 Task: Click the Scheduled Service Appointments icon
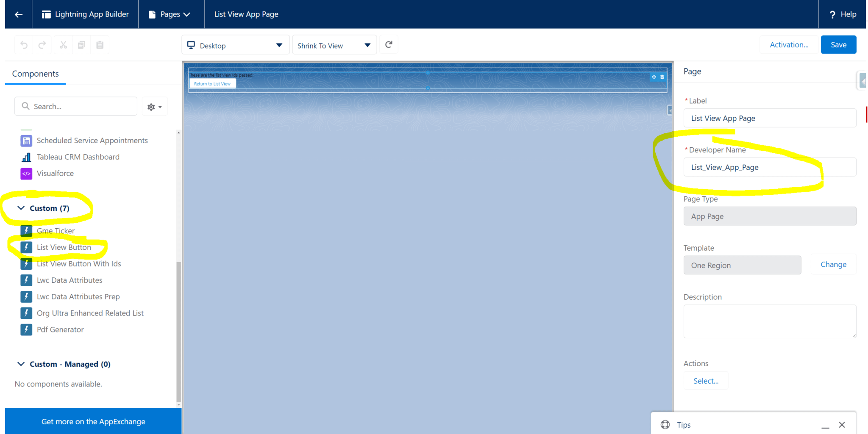coord(26,141)
